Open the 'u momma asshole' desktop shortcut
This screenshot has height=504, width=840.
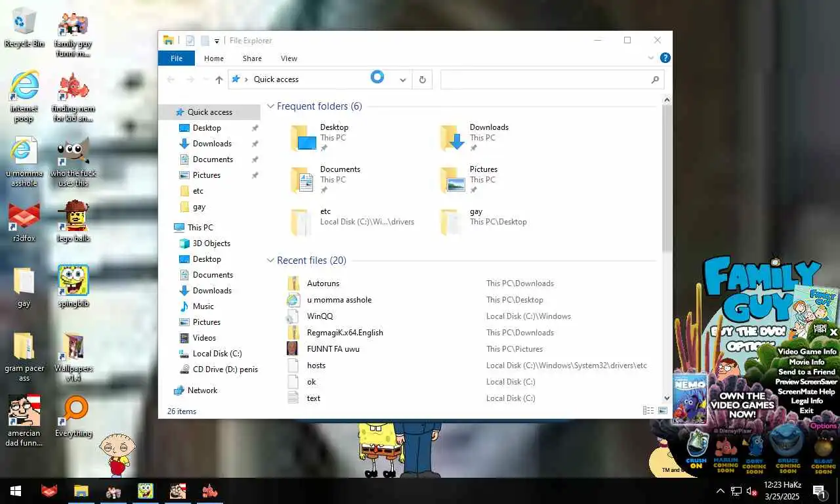tap(24, 161)
